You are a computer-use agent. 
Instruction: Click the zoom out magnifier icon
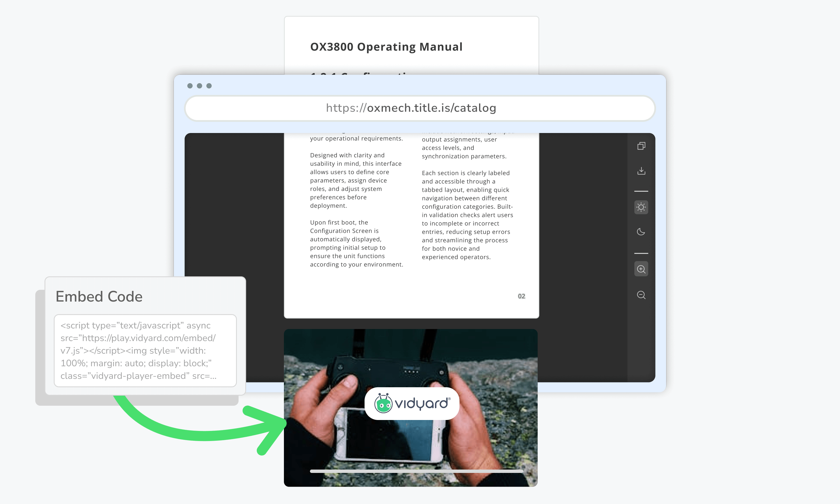click(x=641, y=295)
